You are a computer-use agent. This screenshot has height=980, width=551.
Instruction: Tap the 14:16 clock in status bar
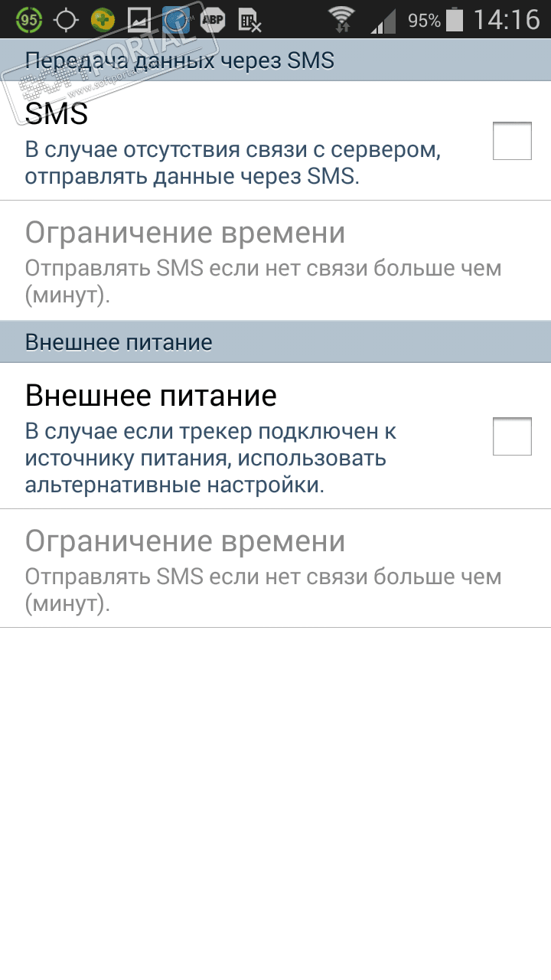pos(506,19)
